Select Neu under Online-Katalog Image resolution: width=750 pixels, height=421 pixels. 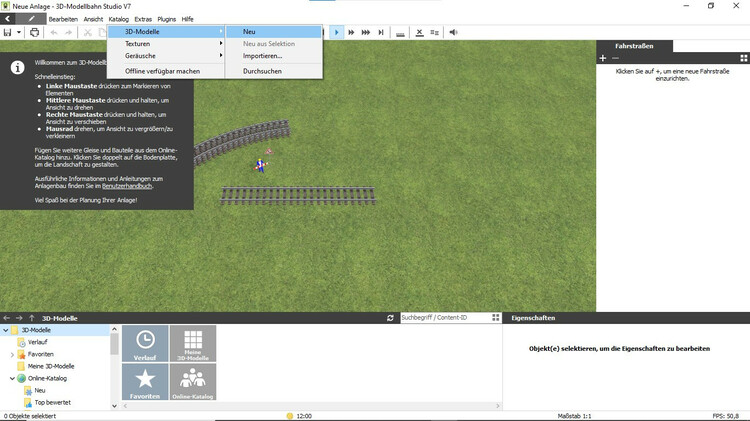click(40, 390)
